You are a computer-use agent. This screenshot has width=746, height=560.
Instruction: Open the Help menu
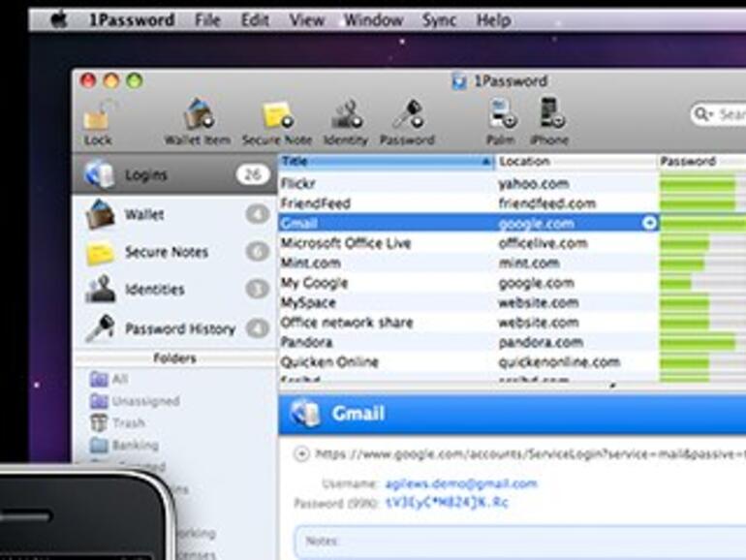[493, 20]
